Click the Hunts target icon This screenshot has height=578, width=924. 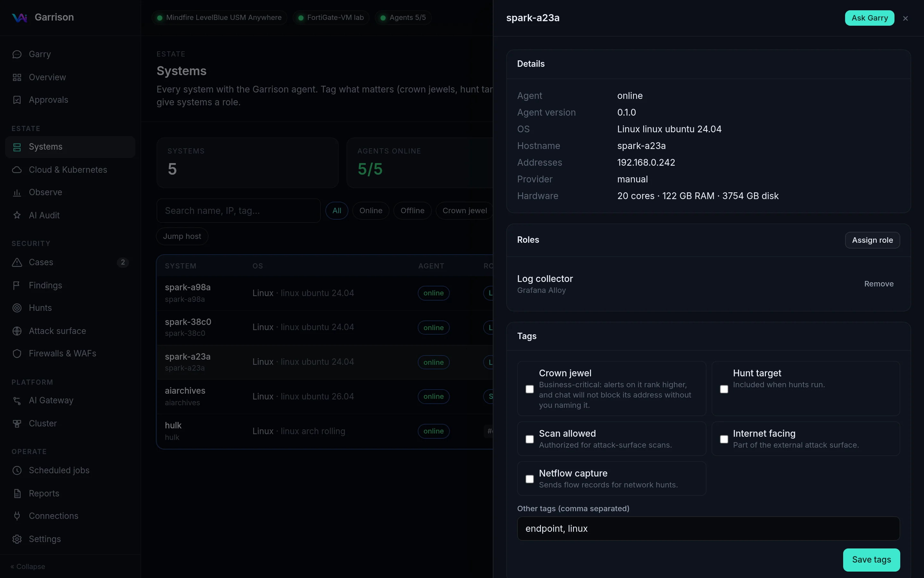point(17,308)
